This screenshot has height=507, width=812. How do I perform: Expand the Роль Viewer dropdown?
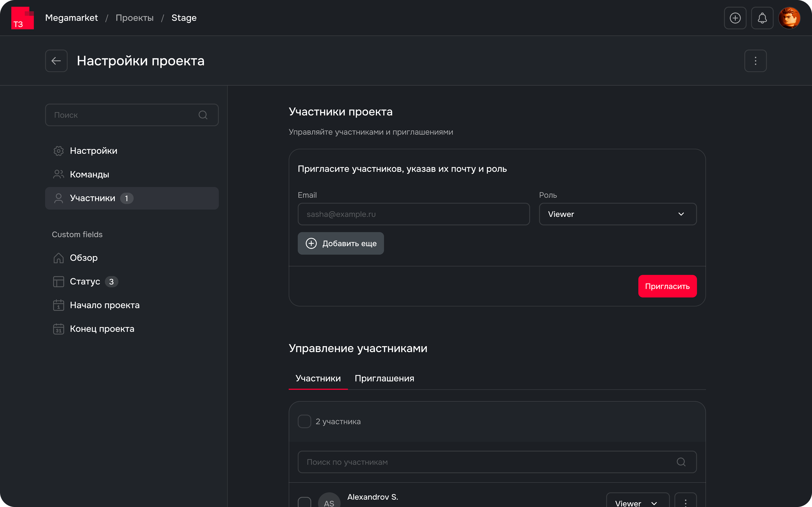[617, 214]
